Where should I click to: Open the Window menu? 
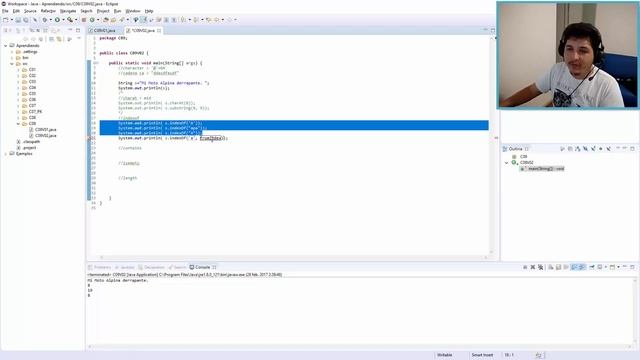[x=133, y=11]
